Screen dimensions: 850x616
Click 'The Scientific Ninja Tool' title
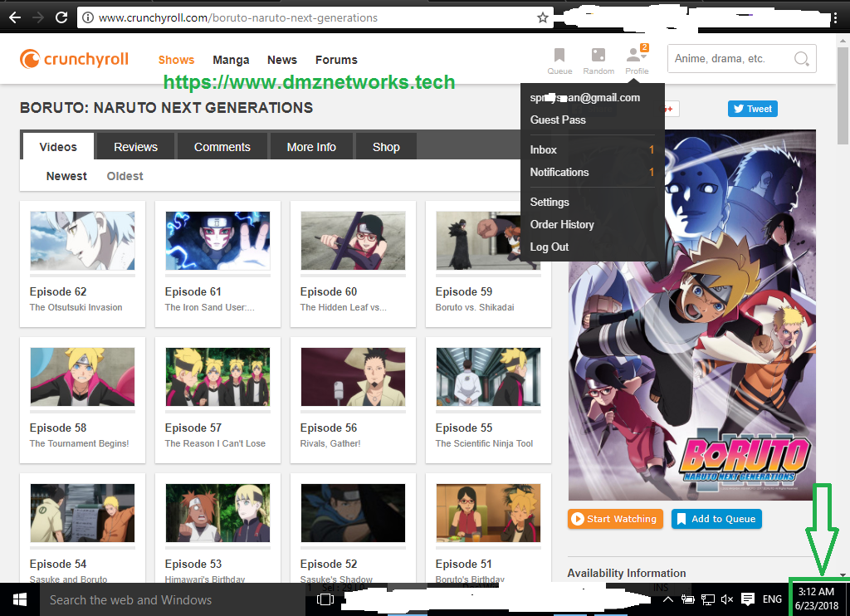[x=484, y=443]
